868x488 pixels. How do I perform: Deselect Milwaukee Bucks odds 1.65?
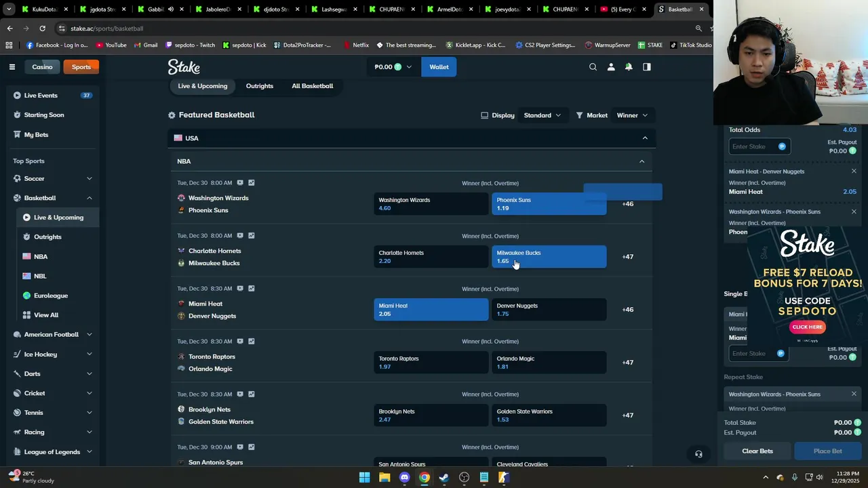click(x=549, y=257)
